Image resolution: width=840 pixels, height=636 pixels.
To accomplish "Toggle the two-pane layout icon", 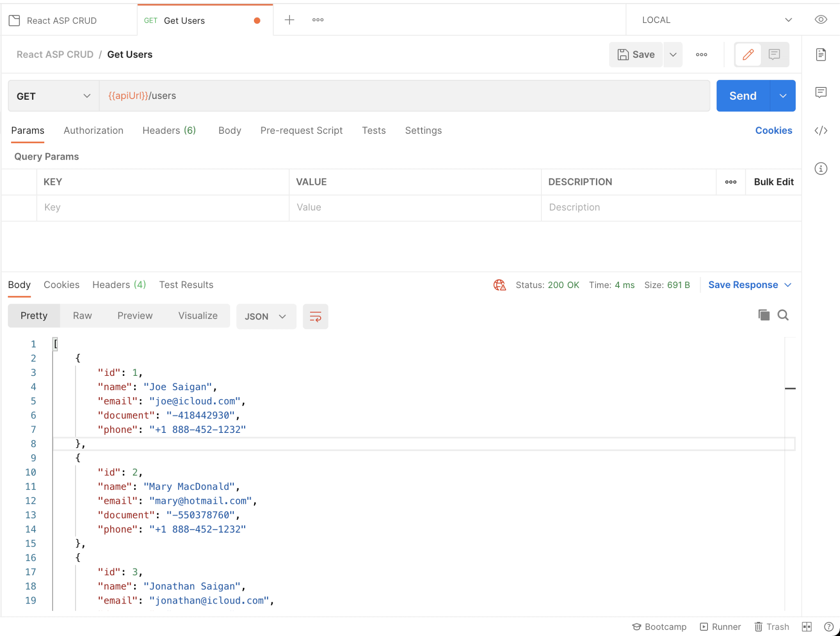I will click(807, 627).
